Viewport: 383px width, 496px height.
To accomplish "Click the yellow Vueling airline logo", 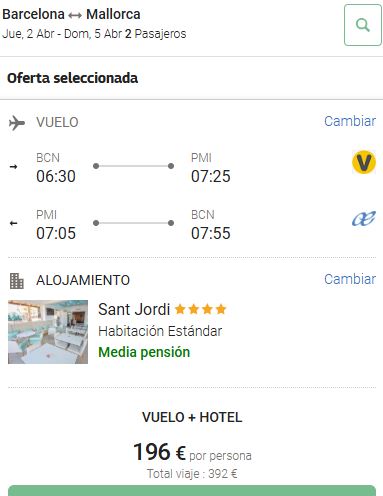I will pyautogui.click(x=364, y=162).
